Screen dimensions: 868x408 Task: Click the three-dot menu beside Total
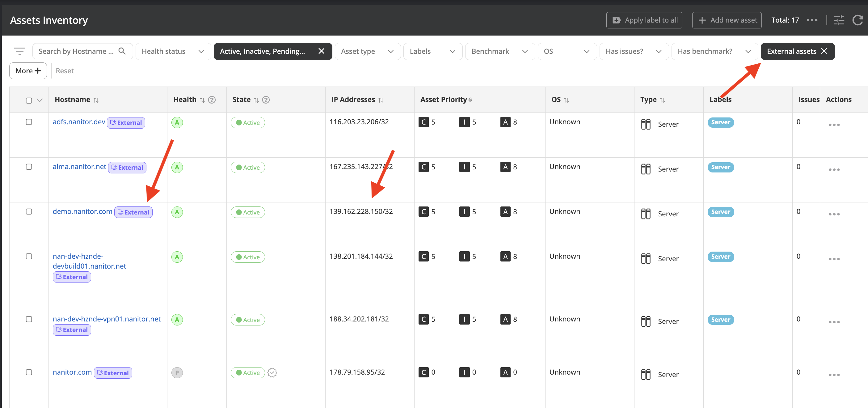[812, 20]
